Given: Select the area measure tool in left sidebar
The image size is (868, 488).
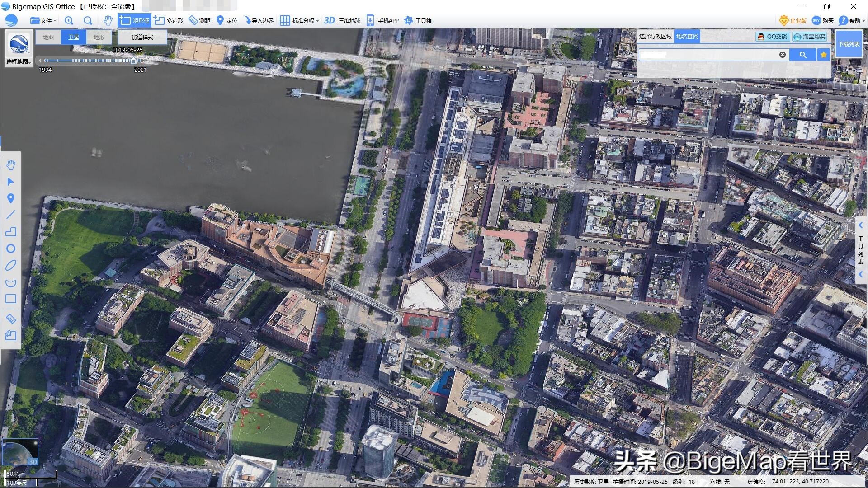Looking at the screenshot, I should click(11, 335).
